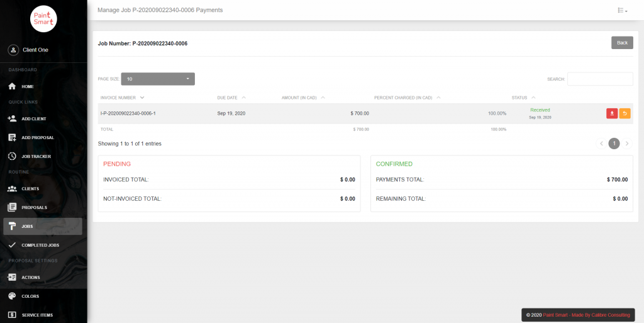Select page 1 in pagination

click(614, 144)
